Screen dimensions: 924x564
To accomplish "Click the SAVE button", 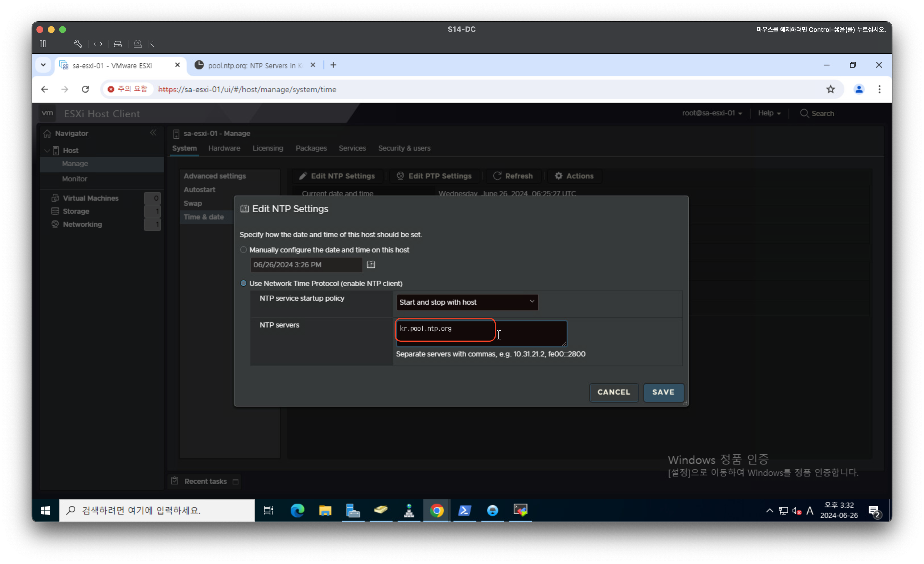I will 663,392.
